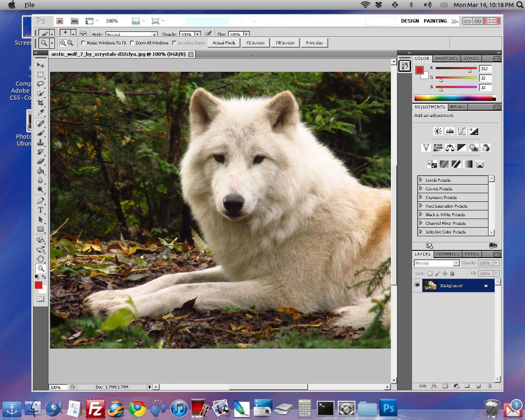
Task: Select the Path Selection tool
Action: (x=41, y=219)
